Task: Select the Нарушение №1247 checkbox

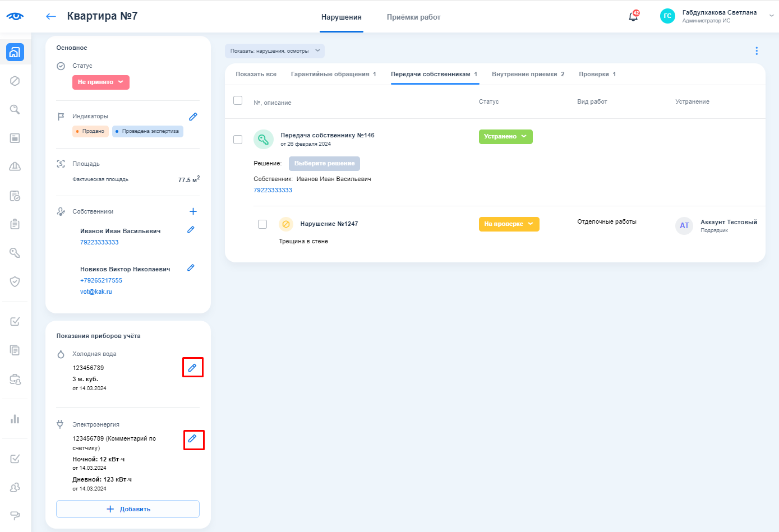Action: [x=262, y=224]
